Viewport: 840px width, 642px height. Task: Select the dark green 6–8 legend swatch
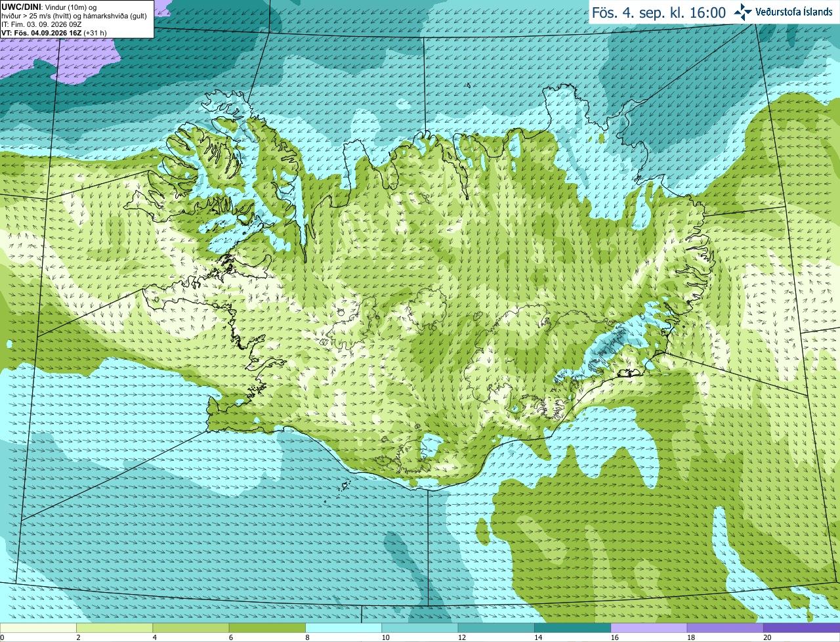pos(267,628)
